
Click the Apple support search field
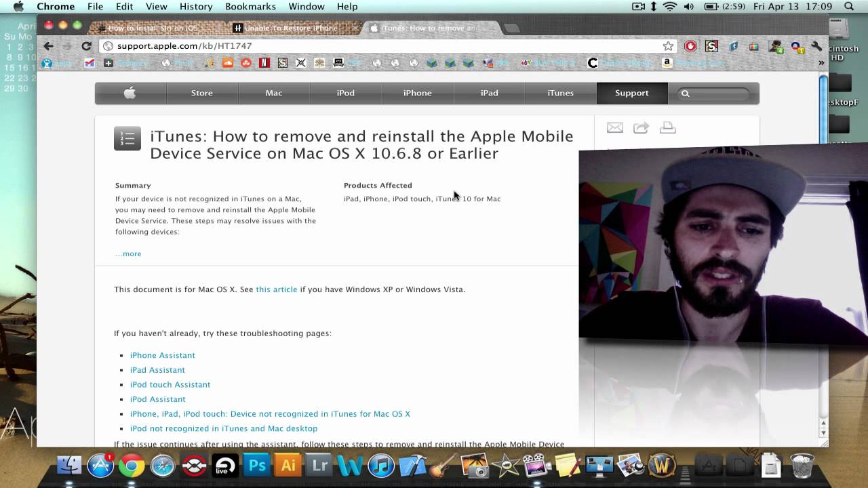[x=714, y=94]
